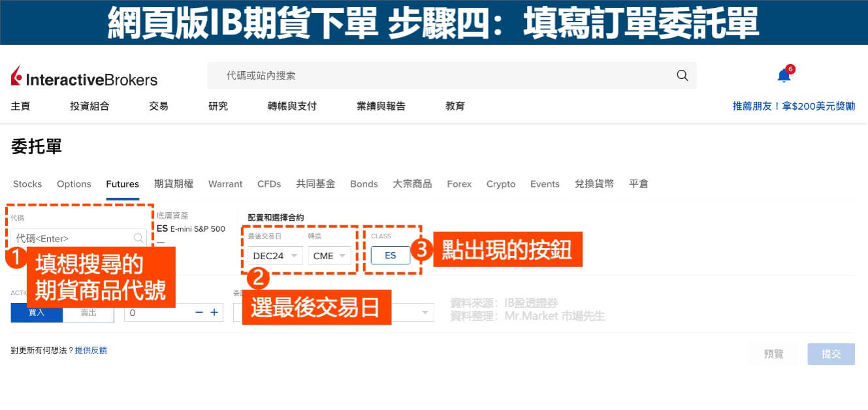This screenshot has width=868, height=410.
Task: Open the notifications bell
Action: tap(784, 76)
